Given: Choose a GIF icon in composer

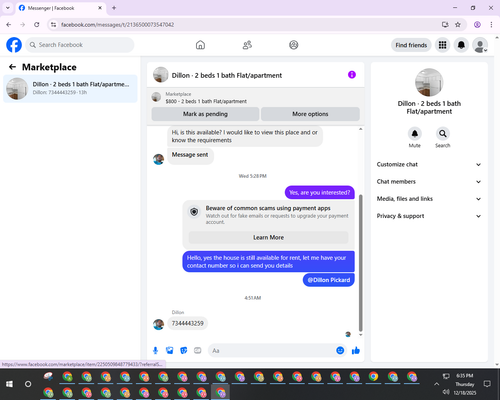Looking at the screenshot, I should pyautogui.click(x=198, y=350).
